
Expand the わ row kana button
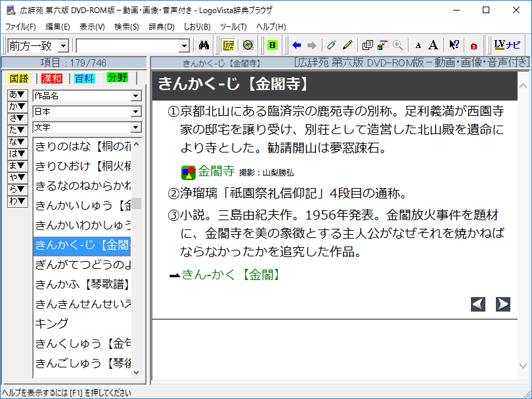18,201
